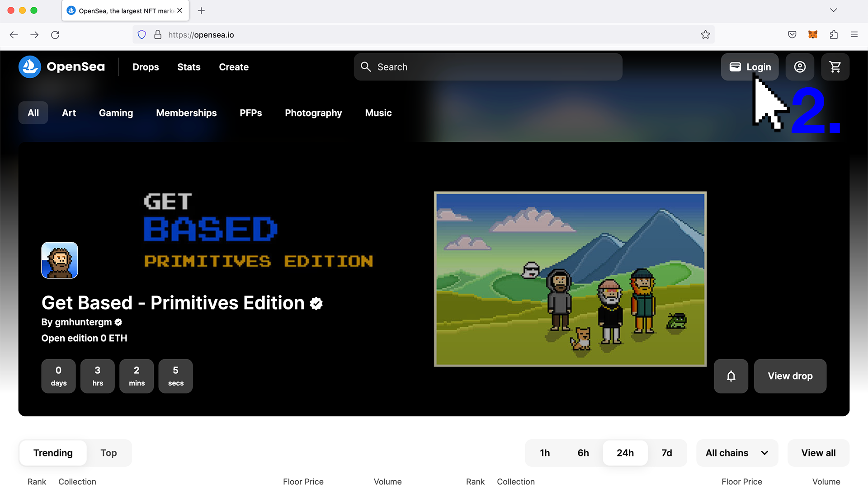Reload the page
The height and width of the screenshot is (488, 868).
[x=55, y=35]
